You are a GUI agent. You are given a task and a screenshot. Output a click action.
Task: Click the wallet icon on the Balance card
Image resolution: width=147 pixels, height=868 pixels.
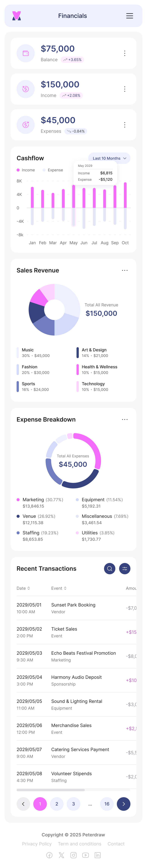(x=26, y=53)
